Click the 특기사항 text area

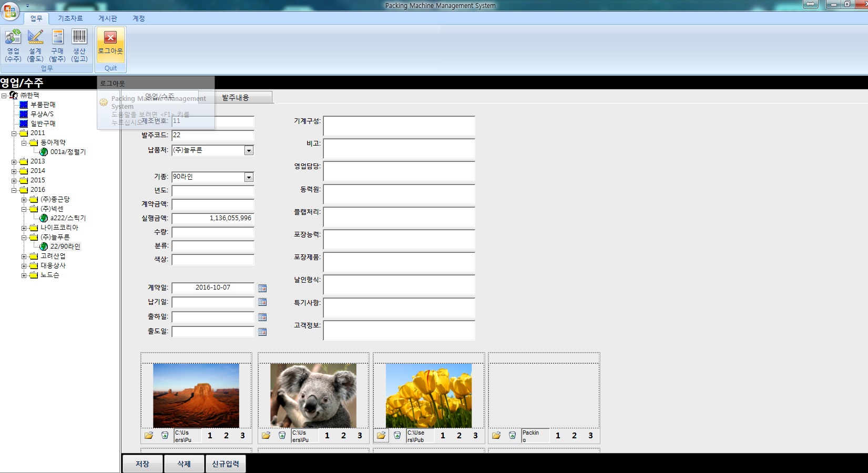[399, 308]
